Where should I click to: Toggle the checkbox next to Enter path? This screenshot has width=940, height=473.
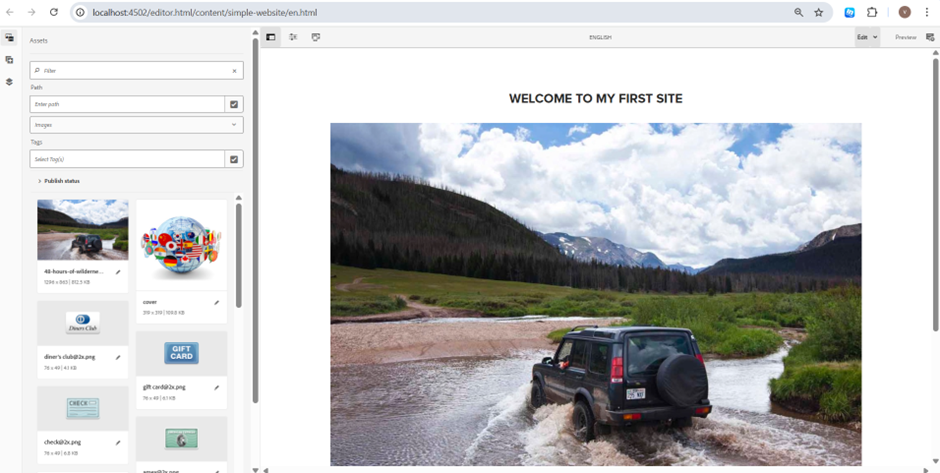pyautogui.click(x=234, y=104)
